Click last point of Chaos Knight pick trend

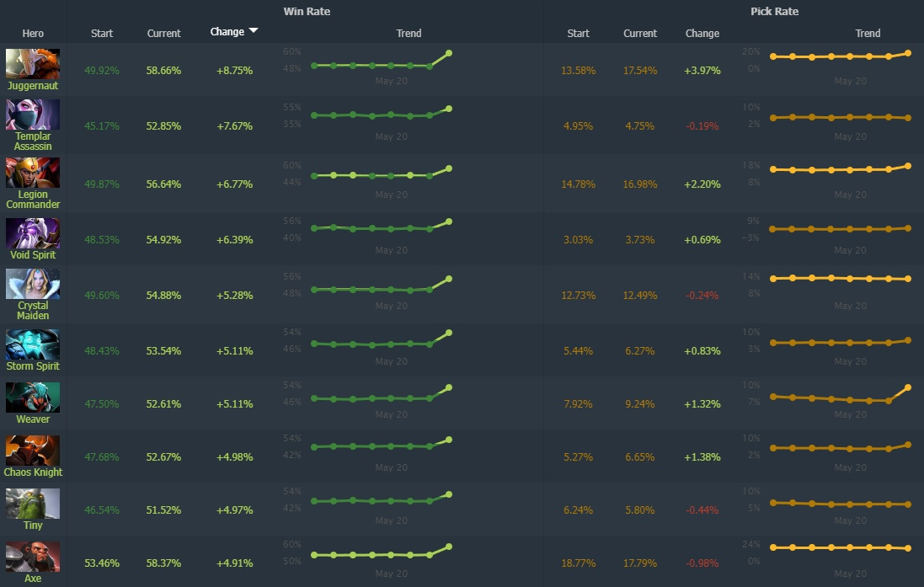point(907,445)
